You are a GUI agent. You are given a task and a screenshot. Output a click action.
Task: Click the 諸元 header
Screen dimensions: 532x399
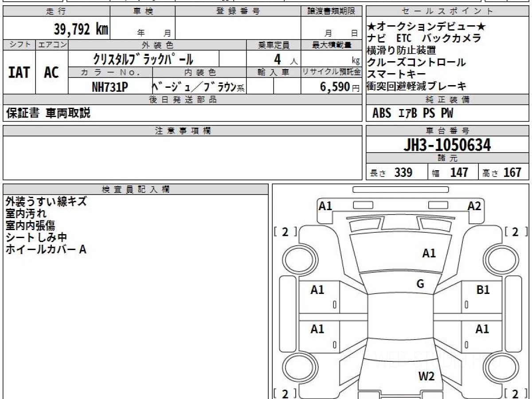[x=448, y=158]
